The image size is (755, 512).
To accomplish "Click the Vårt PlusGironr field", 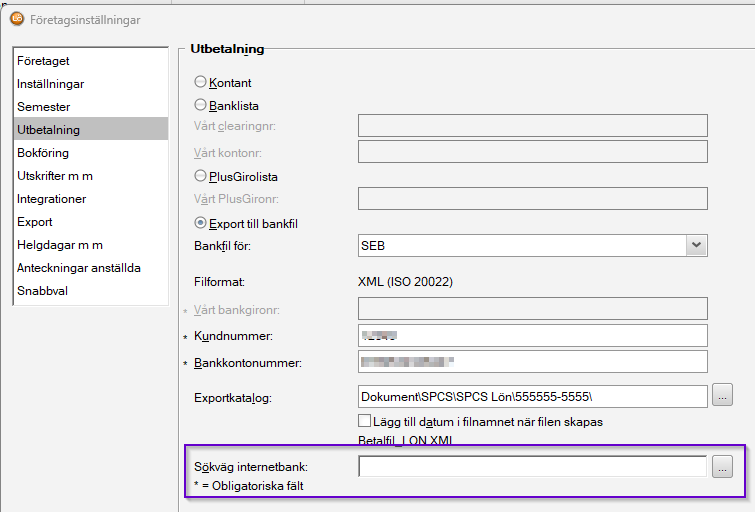I will pyautogui.click(x=533, y=198).
